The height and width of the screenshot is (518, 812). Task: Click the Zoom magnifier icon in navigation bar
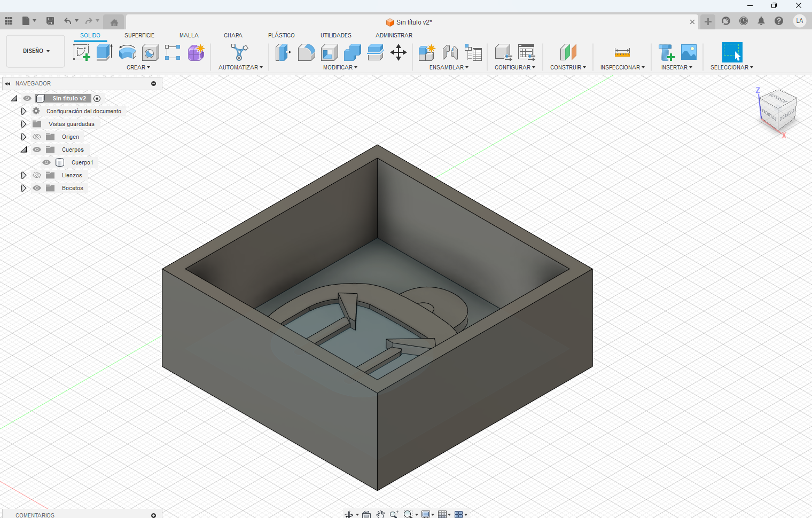(x=394, y=514)
